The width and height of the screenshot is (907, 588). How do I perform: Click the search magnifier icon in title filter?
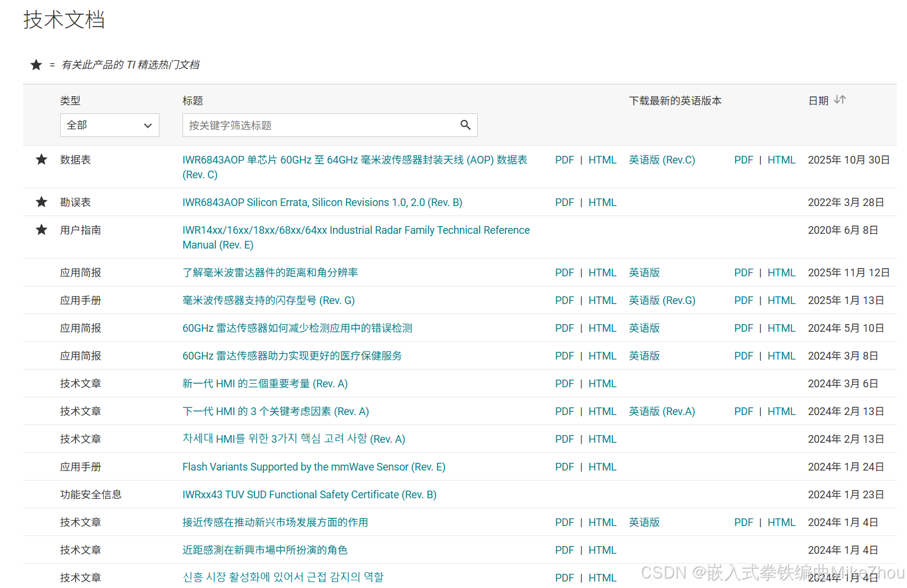(465, 125)
